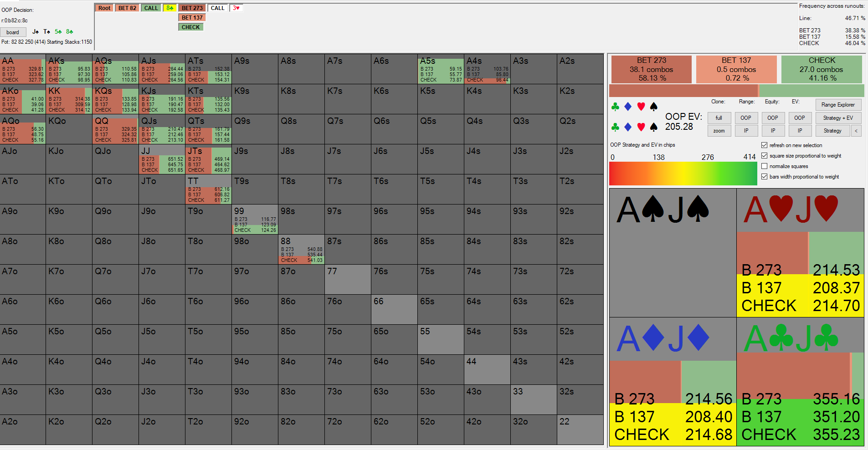Select the TT hand cell
Image resolution: width=868 pixels, height=450 pixels.
click(209, 189)
